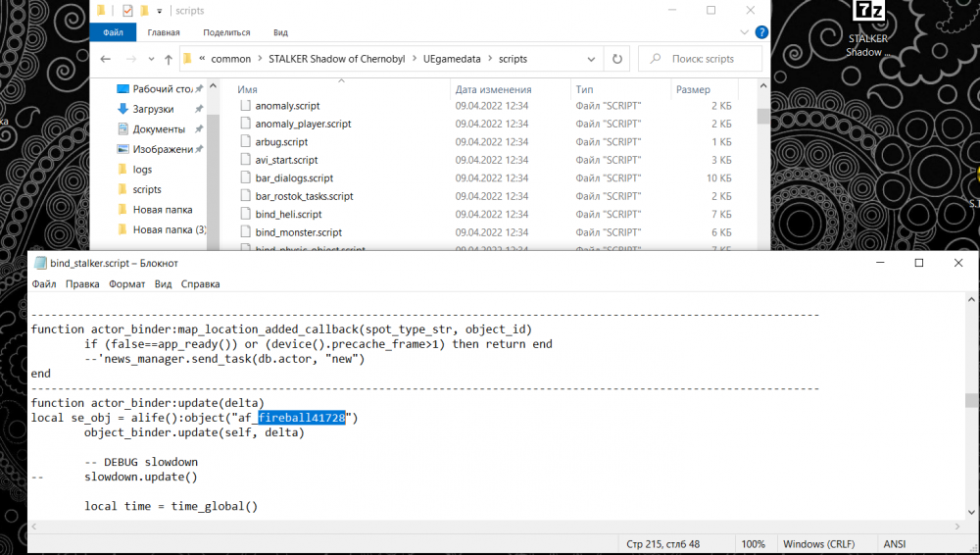This screenshot has height=555, width=980.
Task: Open the Правка menu in Notepad
Action: tap(82, 284)
